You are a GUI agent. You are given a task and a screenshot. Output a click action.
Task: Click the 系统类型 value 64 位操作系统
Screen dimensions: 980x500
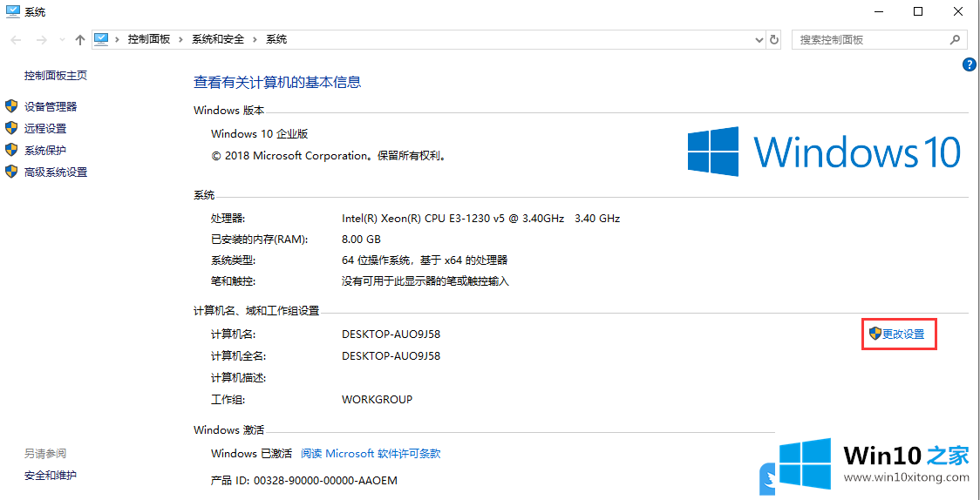425,260
